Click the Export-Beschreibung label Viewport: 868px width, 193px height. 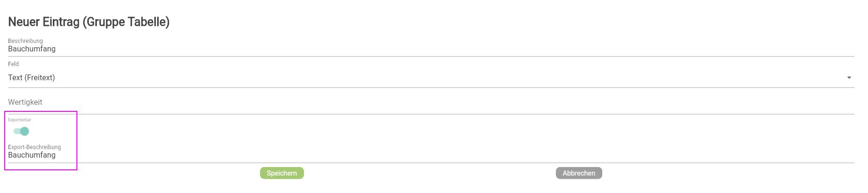pos(34,147)
